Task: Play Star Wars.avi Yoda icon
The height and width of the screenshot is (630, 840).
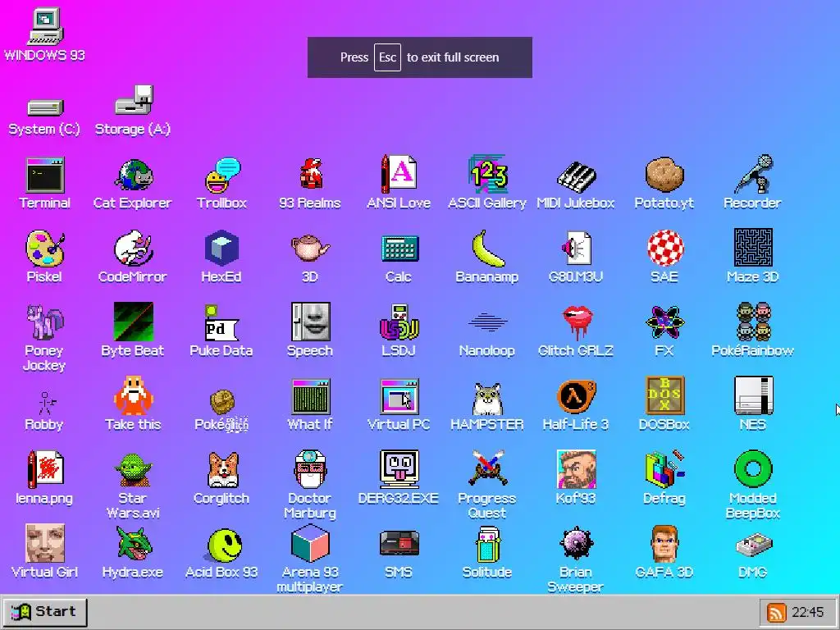Action: coord(134,470)
